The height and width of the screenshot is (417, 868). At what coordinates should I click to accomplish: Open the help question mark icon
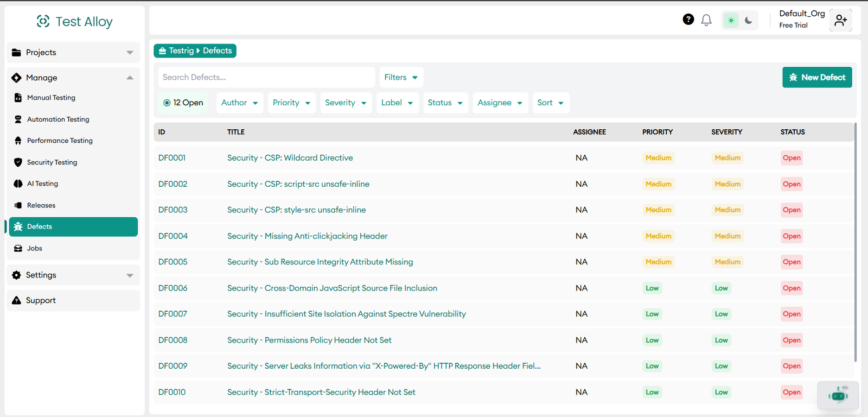pos(688,20)
